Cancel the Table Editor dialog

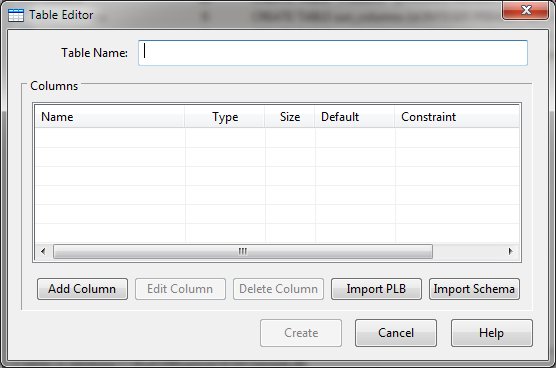396,333
